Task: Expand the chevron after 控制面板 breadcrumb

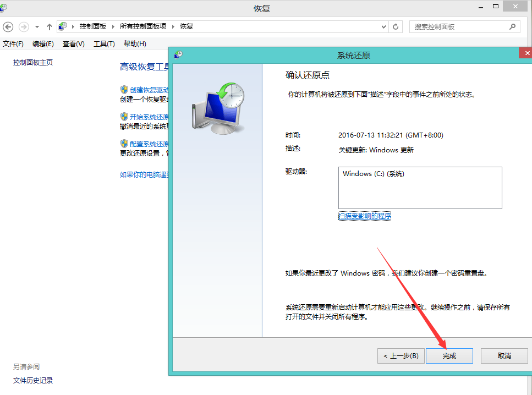Action: point(113,26)
